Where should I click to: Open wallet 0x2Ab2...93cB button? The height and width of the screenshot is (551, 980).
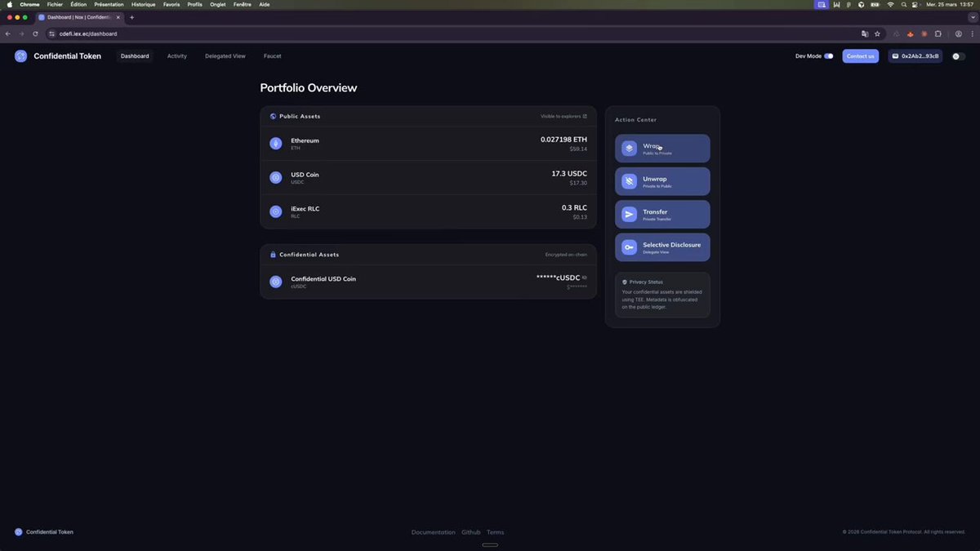pyautogui.click(x=915, y=56)
